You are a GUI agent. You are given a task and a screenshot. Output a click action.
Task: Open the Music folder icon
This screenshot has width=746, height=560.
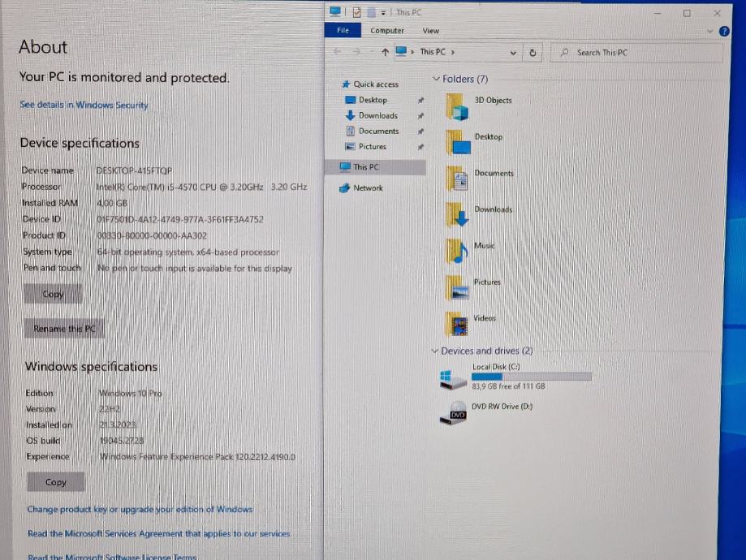457,252
